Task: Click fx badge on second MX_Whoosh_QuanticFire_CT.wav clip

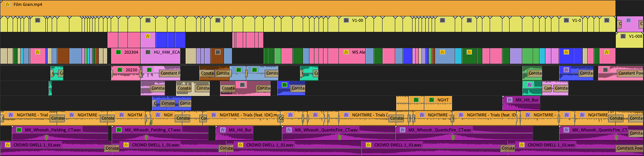Action: [x=402, y=130]
